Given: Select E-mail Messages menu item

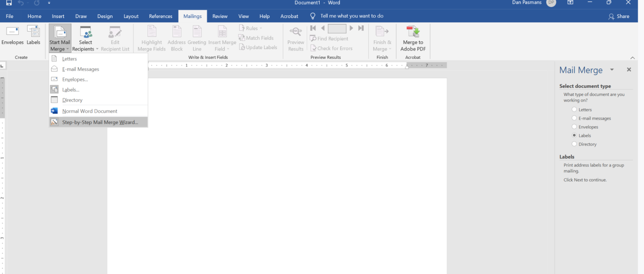Looking at the screenshot, I should coord(99,69).
